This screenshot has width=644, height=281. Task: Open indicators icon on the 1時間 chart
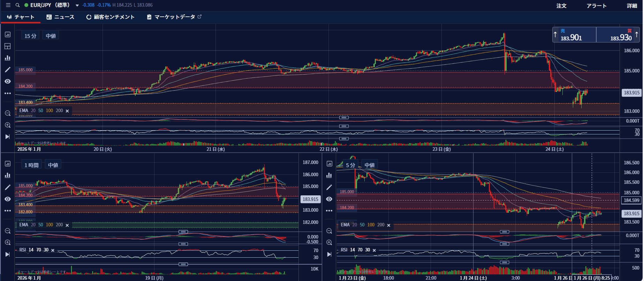[8, 175]
